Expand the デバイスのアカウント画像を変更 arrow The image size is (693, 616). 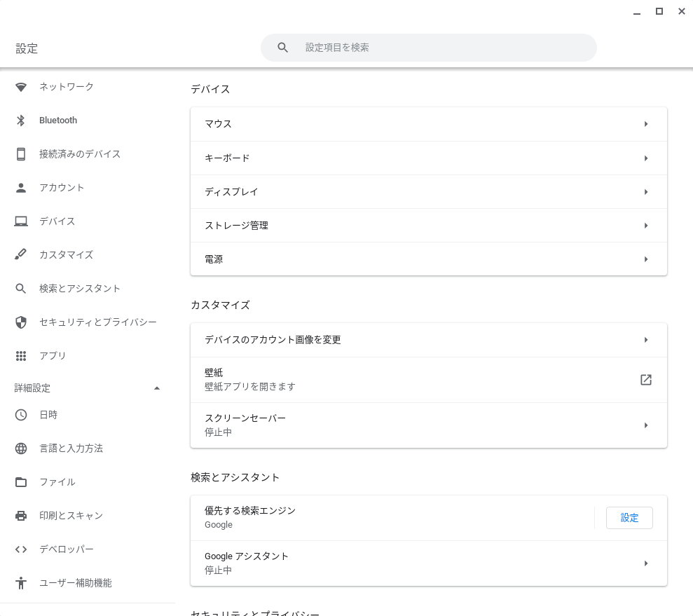point(646,340)
